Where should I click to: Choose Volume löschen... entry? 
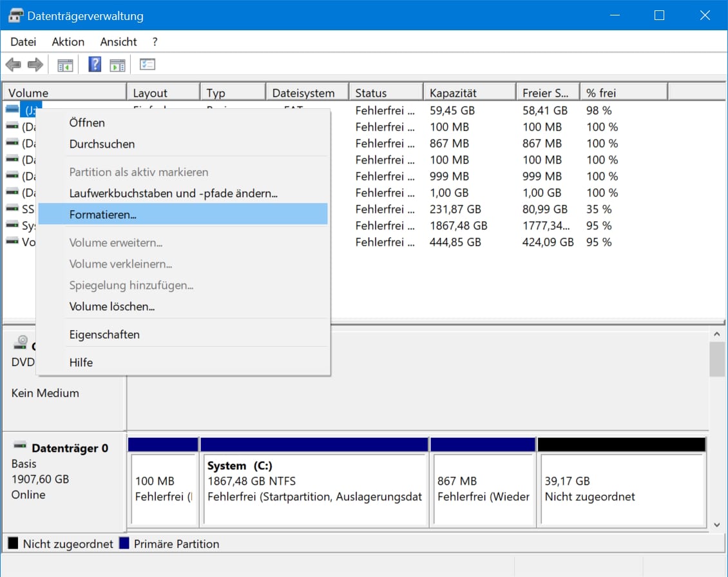point(183,307)
